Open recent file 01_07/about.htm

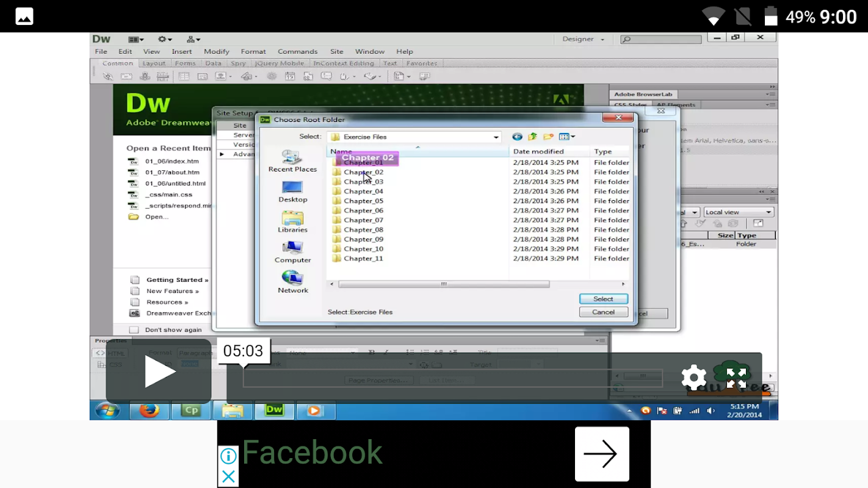pyautogui.click(x=172, y=173)
